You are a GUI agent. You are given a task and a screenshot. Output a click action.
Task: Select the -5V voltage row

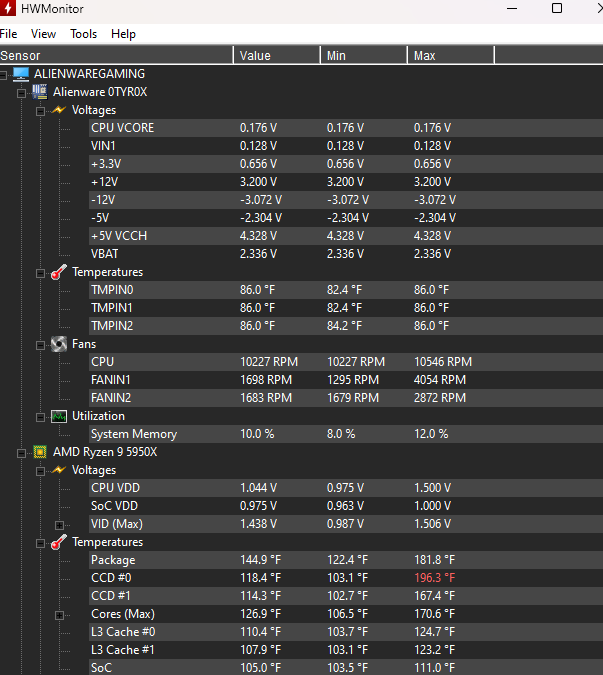[346, 218]
